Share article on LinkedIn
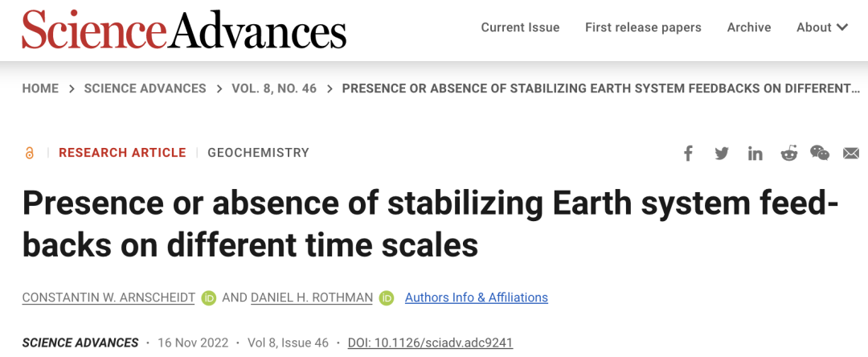 [755, 153]
